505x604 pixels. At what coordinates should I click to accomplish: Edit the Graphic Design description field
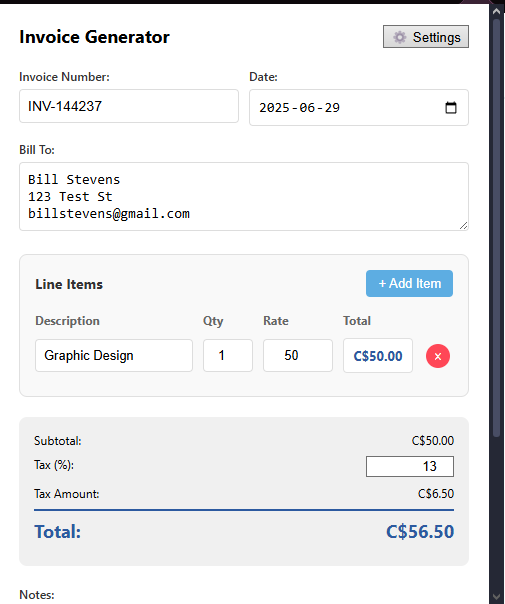pos(114,356)
